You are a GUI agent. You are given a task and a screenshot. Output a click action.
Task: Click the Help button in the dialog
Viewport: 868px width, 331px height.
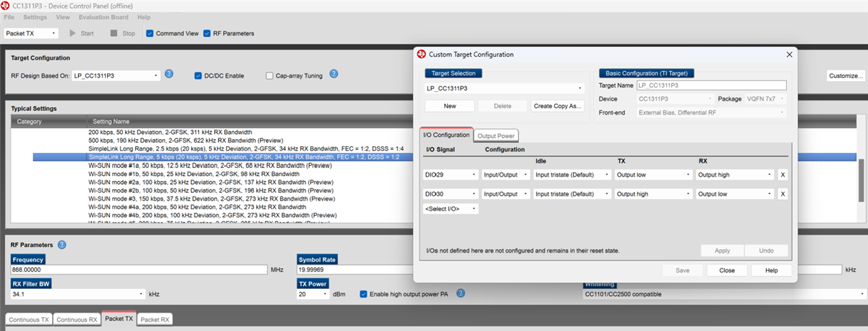coord(771,270)
